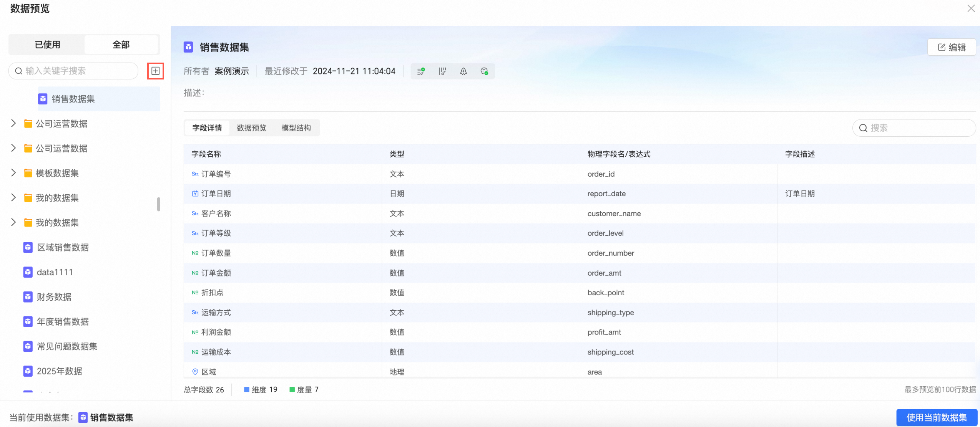Click the row-level permission icon with green check
The width and height of the screenshot is (980, 427).
[421, 71]
